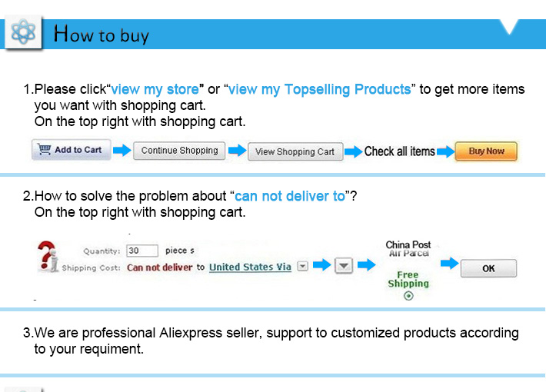Click the blue arrow after Add to Cart
Image resolution: width=546 pixels, height=392 pixels.
click(122, 151)
